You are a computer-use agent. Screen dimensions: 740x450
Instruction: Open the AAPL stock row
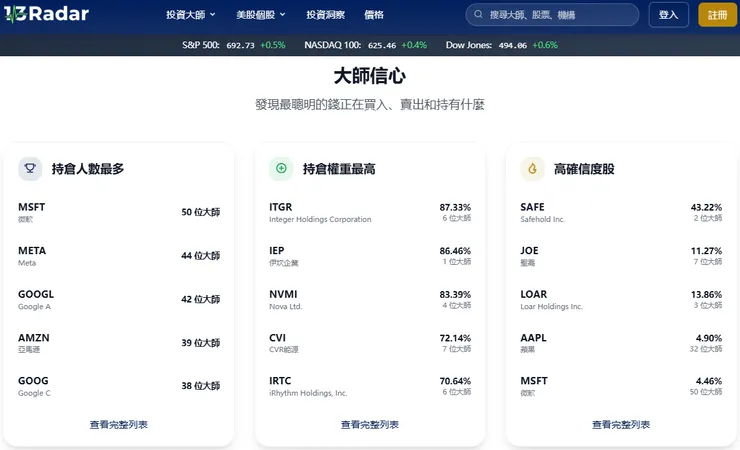(x=621, y=342)
